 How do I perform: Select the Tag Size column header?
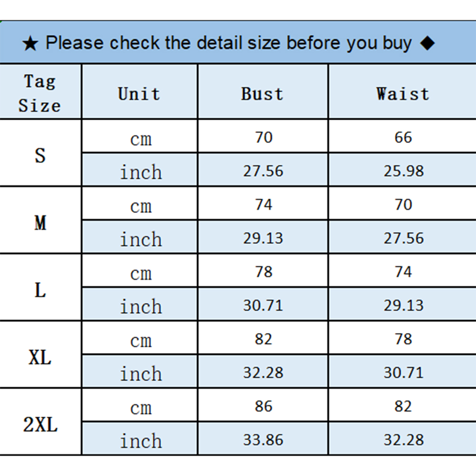(40, 93)
